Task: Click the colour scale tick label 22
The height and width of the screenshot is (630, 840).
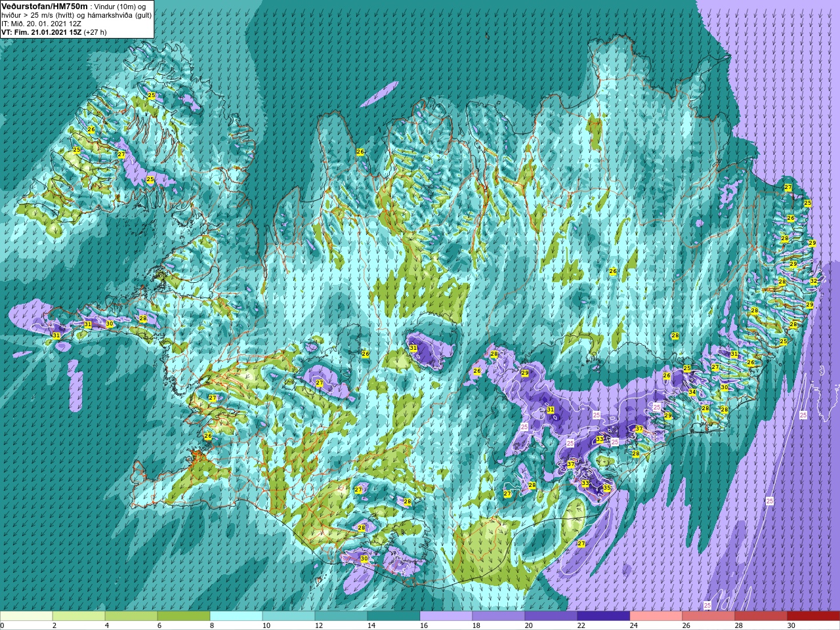Action: [x=581, y=625]
